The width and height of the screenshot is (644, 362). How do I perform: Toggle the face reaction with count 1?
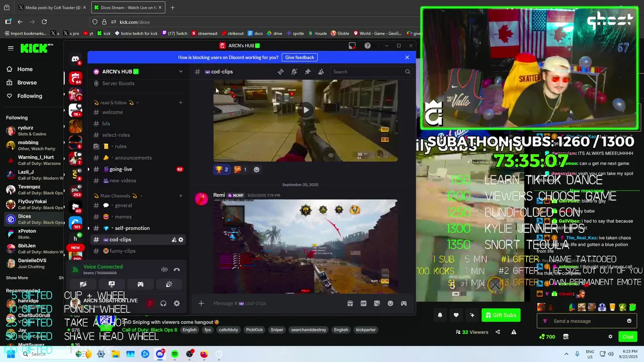tap(240, 169)
